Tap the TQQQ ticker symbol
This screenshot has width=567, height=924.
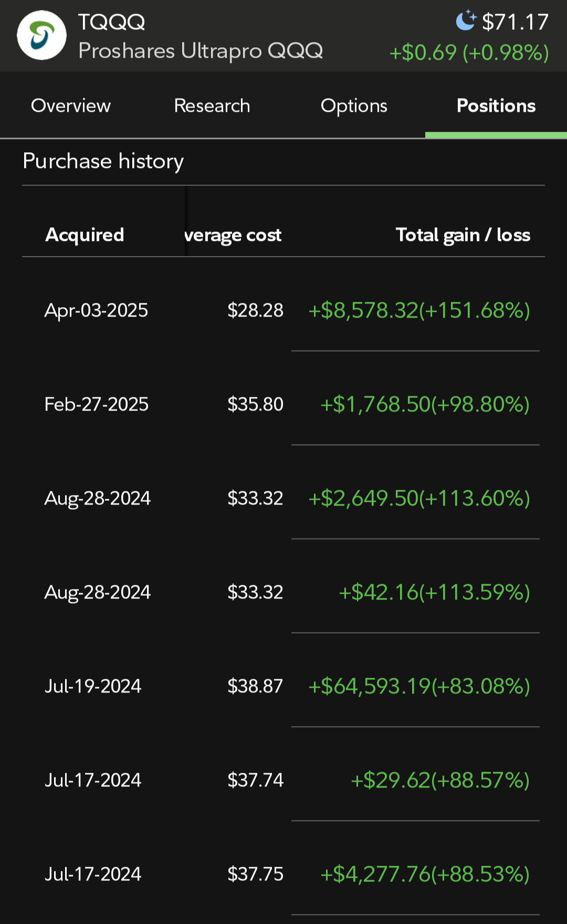click(x=112, y=22)
